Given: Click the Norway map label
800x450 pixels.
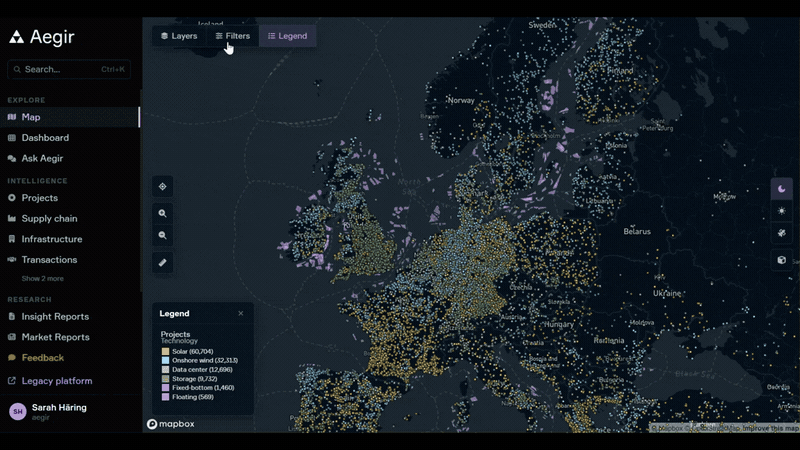Looking at the screenshot, I should 461,101.
